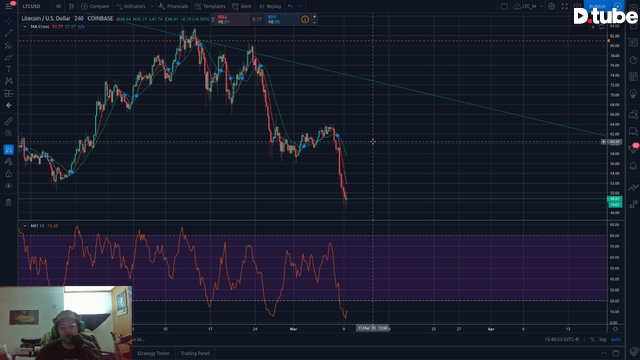Click the 15:40:53 (UTC-4) timezone selector
The image size is (640, 360).
click(562, 339)
